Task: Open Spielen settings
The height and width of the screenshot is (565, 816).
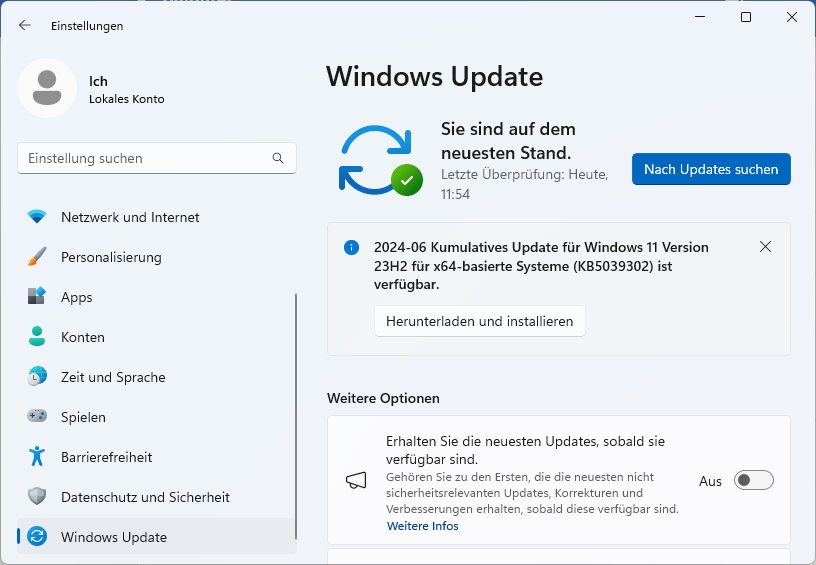Action: click(x=156, y=417)
